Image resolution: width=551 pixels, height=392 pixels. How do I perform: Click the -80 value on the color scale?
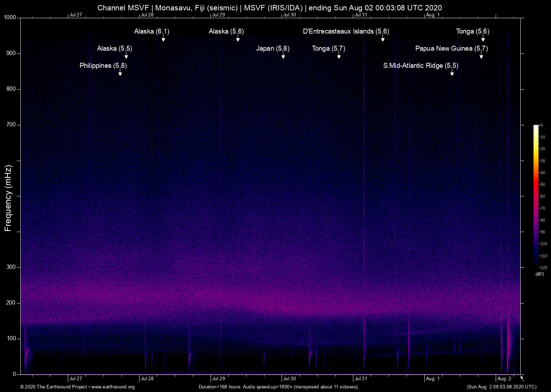(542, 220)
